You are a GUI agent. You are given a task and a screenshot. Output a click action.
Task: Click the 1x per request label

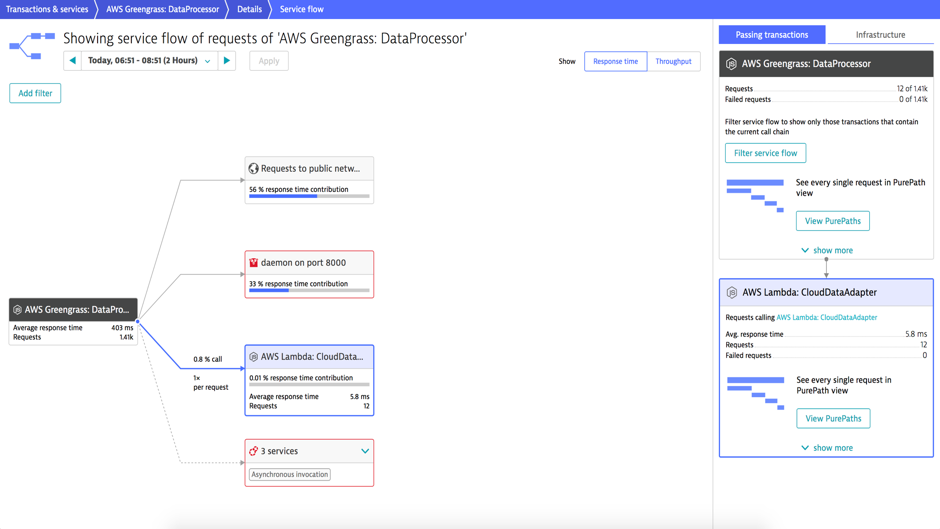coord(210,383)
